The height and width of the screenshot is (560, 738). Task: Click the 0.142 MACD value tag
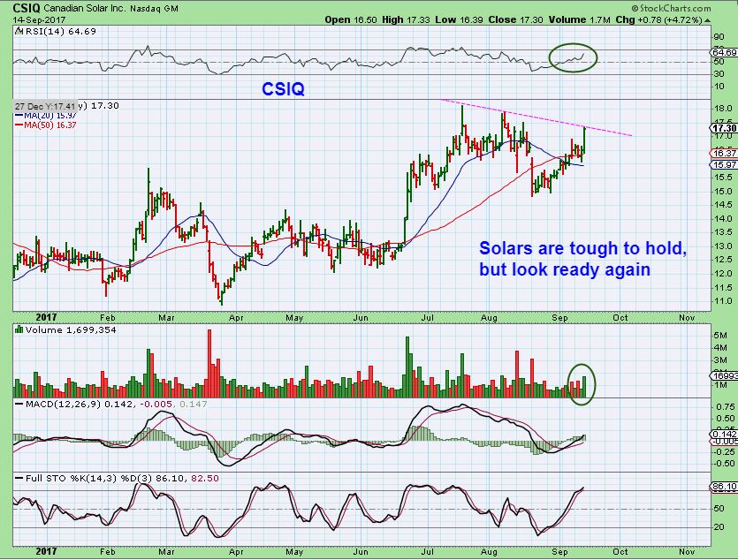tap(725, 434)
